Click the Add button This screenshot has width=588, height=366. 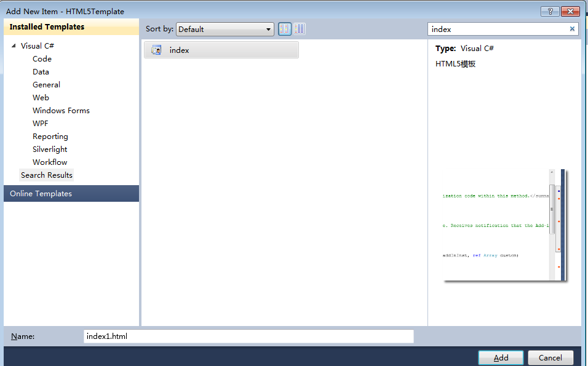pyautogui.click(x=501, y=358)
